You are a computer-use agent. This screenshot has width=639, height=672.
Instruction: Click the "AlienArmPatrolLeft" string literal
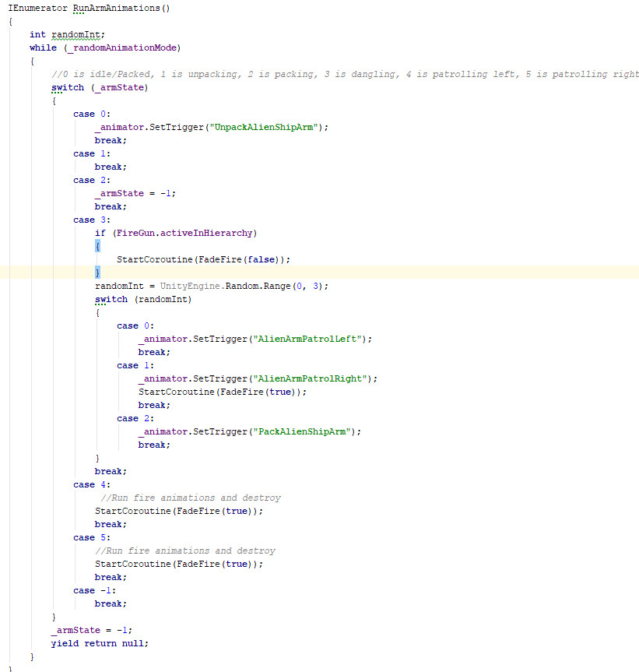(307, 339)
